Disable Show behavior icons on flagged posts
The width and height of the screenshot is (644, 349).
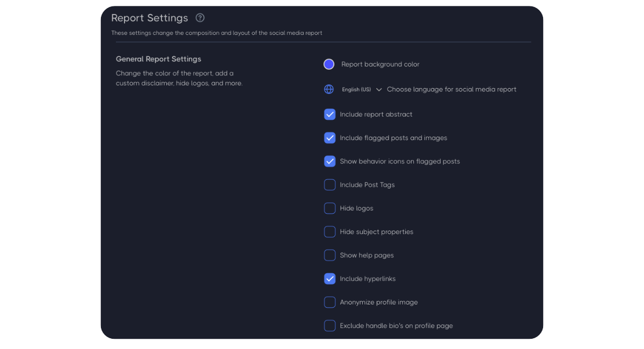(330, 161)
